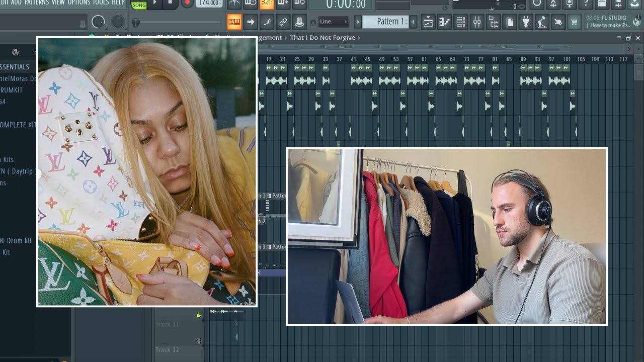644x362 pixels.
Task: Click bar 57 on the playlist timeline
Action: point(410,59)
